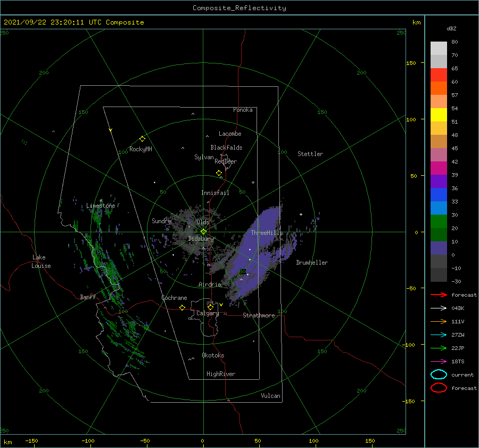
Task: Click the HighRiver label
Action: 220,374
